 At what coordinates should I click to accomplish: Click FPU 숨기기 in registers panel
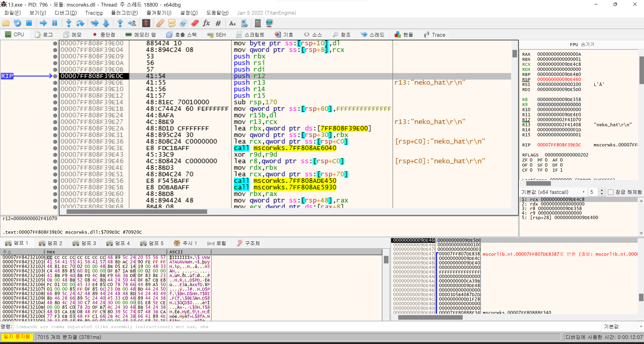pyautogui.click(x=582, y=44)
